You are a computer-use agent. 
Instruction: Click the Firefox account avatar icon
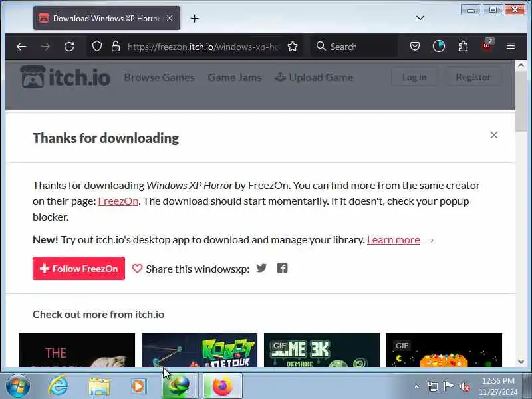[x=439, y=46]
